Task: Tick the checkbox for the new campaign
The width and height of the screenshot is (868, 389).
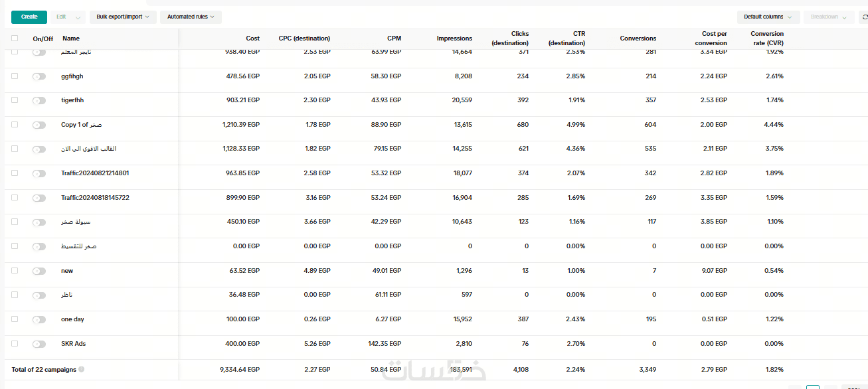Action: pyautogui.click(x=15, y=271)
